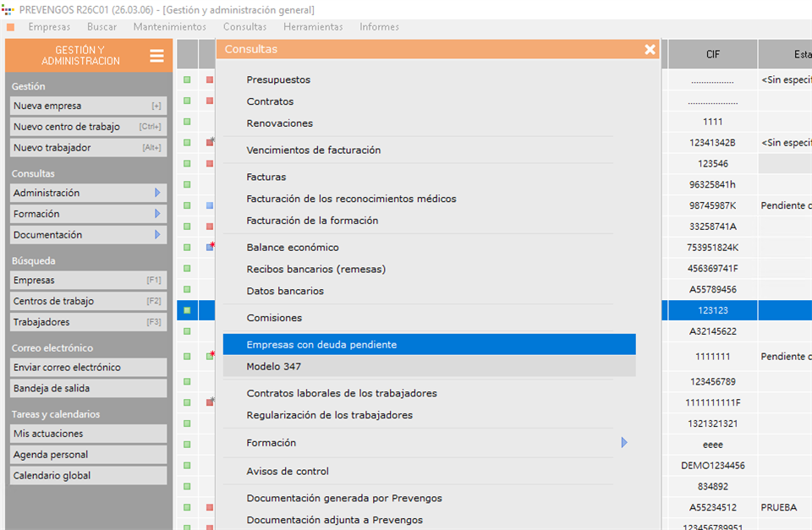
Task: Expand the Documentación submenu arrow
Action: (157, 235)
